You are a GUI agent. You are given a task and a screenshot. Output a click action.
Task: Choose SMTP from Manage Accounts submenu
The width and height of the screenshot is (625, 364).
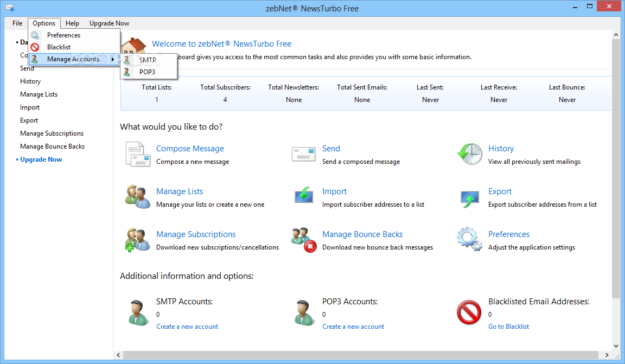point(149,60)
